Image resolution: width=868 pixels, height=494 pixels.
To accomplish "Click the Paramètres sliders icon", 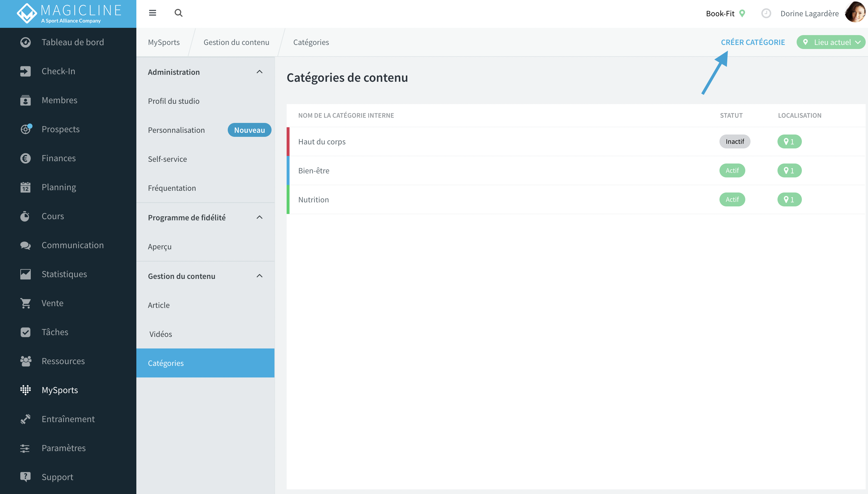I will 25,448.
